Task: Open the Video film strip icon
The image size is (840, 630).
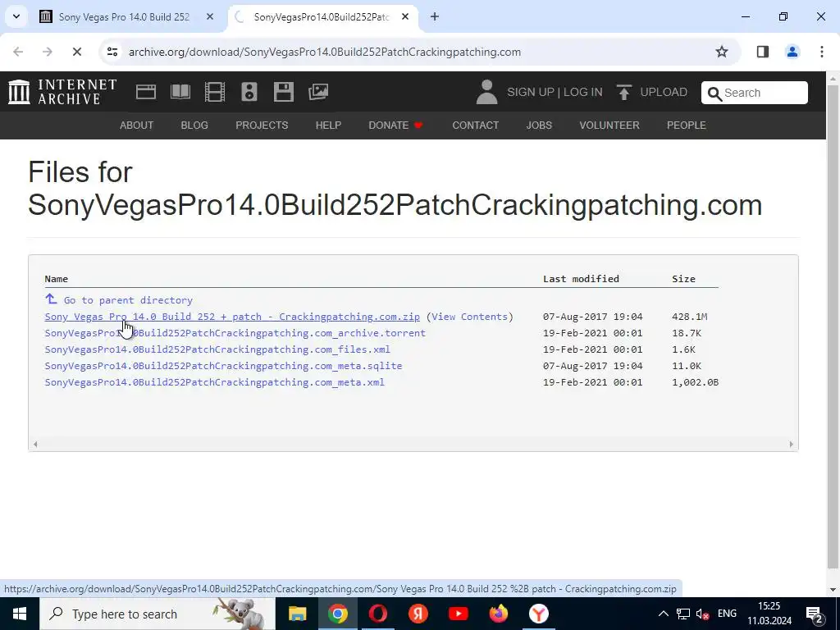Action: (x=215, y=92)
